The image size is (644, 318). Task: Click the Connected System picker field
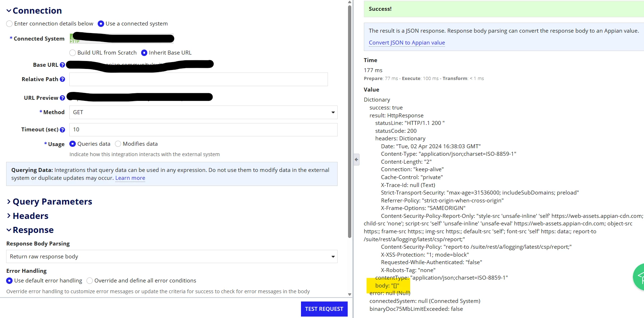[x=121, y=38]
